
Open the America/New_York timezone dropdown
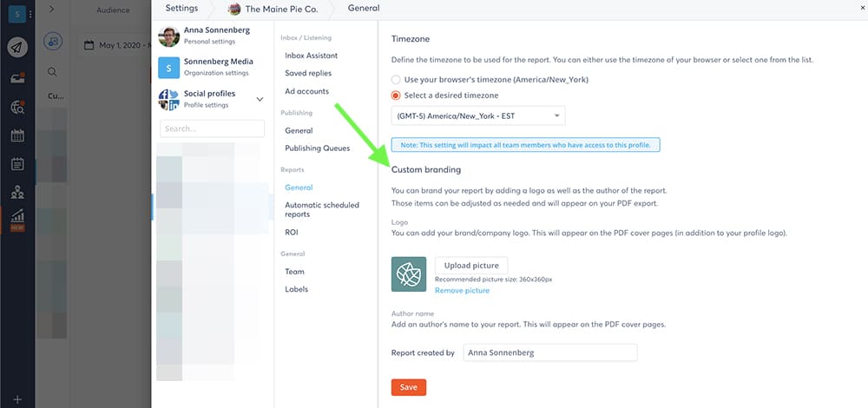pos(477,115)
